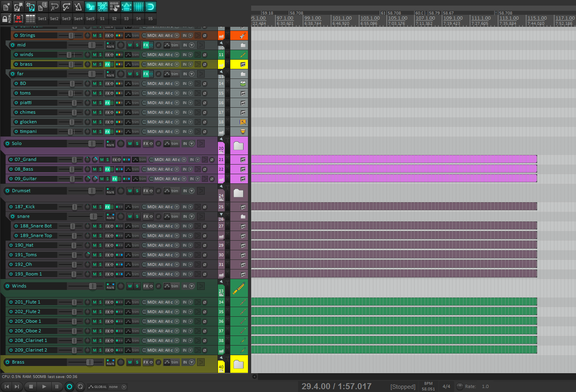The image size is (576, 392).
Task: Click the New Project toolbar icon
Action: tap(6, 6)
